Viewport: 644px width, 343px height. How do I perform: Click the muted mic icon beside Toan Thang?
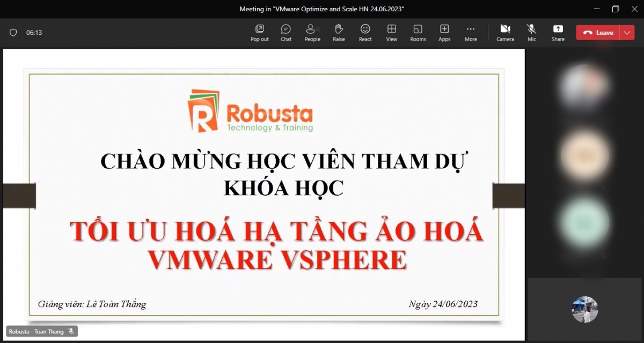pos(71,332)
